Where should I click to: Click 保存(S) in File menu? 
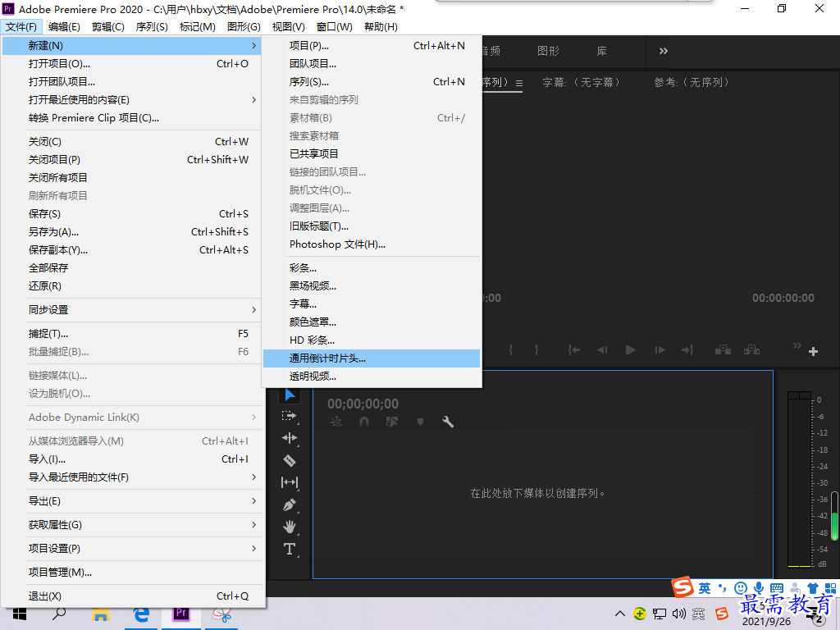(x=131, y=214)
